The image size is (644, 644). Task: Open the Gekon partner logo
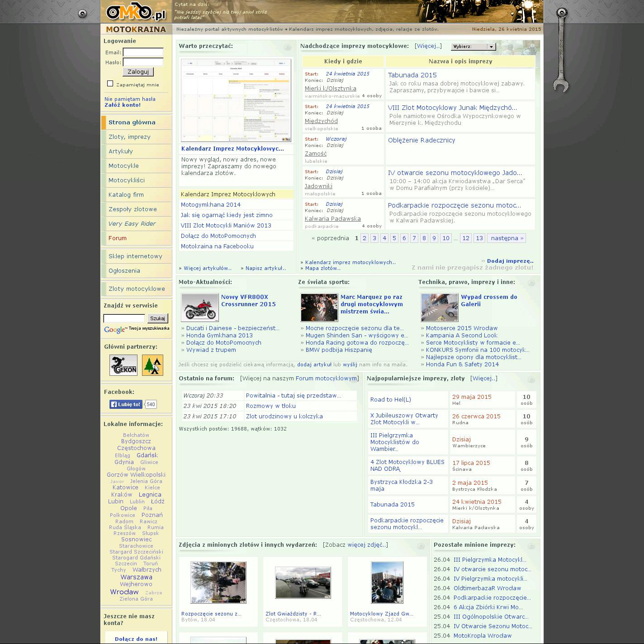123,365
